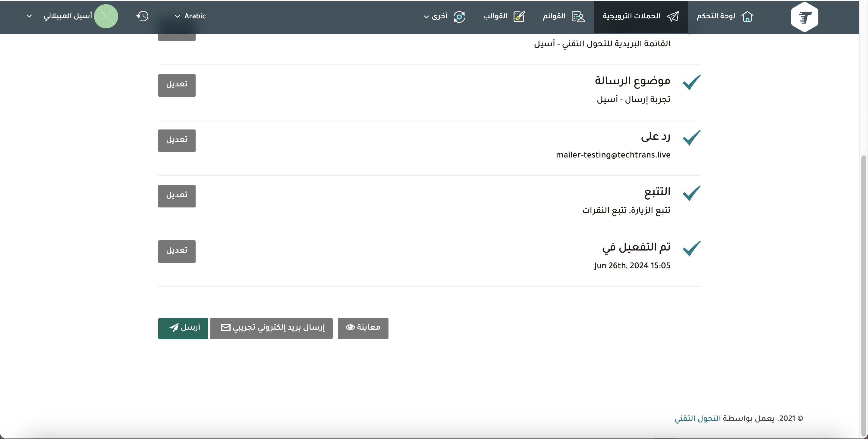Viewport: 868px width, 439px height.
Task: Click the home icon beside لوحة التحكم
Action: coord(747,17)
